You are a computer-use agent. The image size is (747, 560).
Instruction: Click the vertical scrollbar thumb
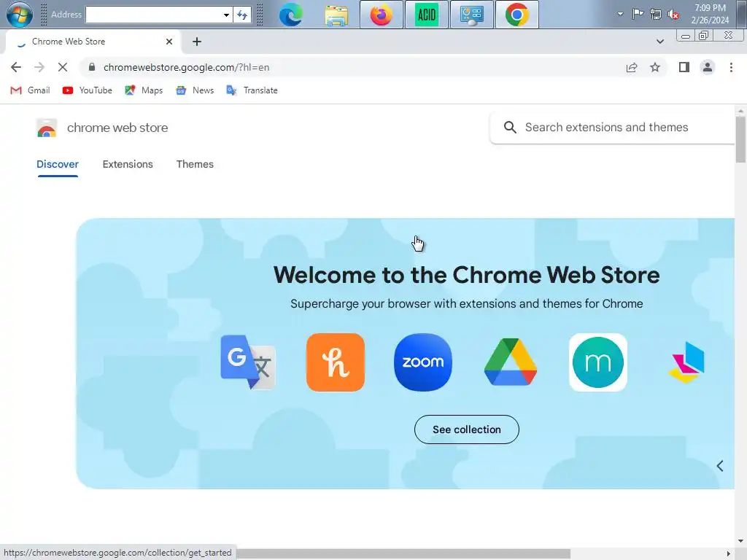pyautogui.click(x=740, y=139)
